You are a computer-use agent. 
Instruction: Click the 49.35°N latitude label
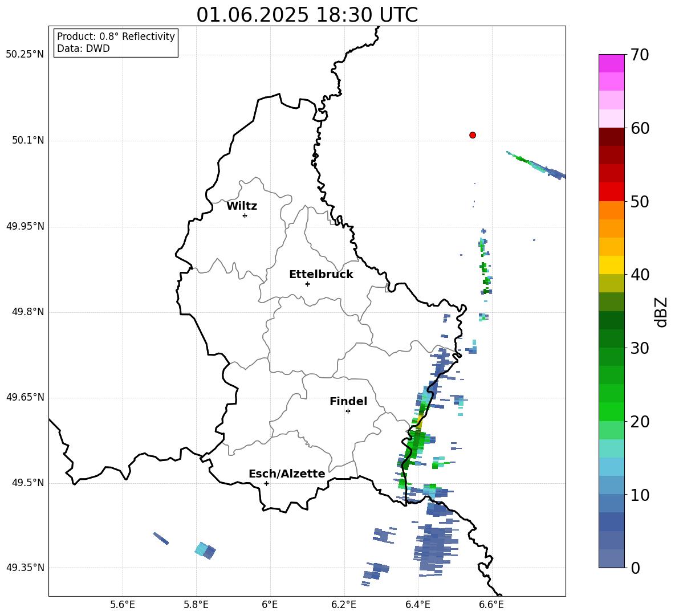[x=25, y=568]
